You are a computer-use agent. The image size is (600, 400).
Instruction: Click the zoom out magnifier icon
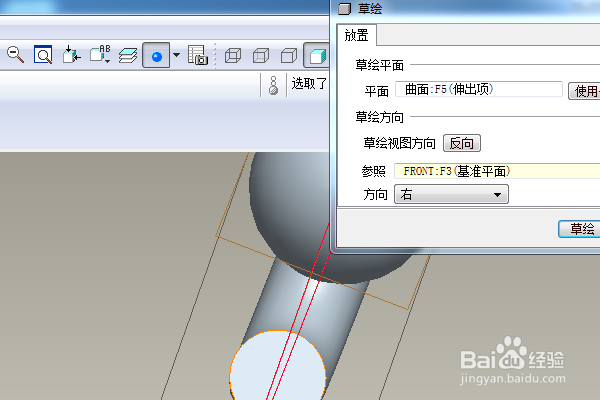pos(15,55)
